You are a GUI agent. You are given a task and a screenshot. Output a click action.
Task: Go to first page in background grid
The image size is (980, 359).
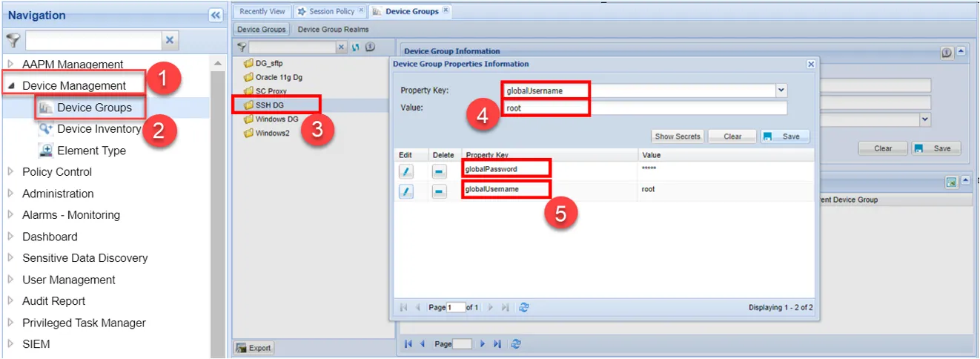pos(408,344)
